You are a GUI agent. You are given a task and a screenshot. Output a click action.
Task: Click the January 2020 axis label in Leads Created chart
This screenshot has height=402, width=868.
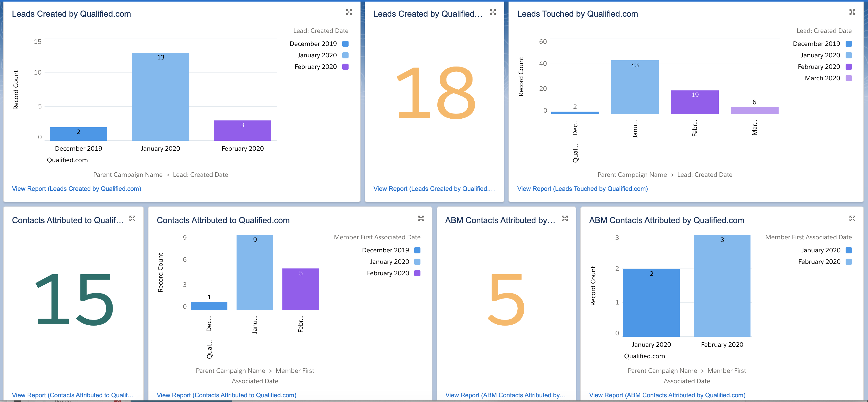click(x=160, y=149)
